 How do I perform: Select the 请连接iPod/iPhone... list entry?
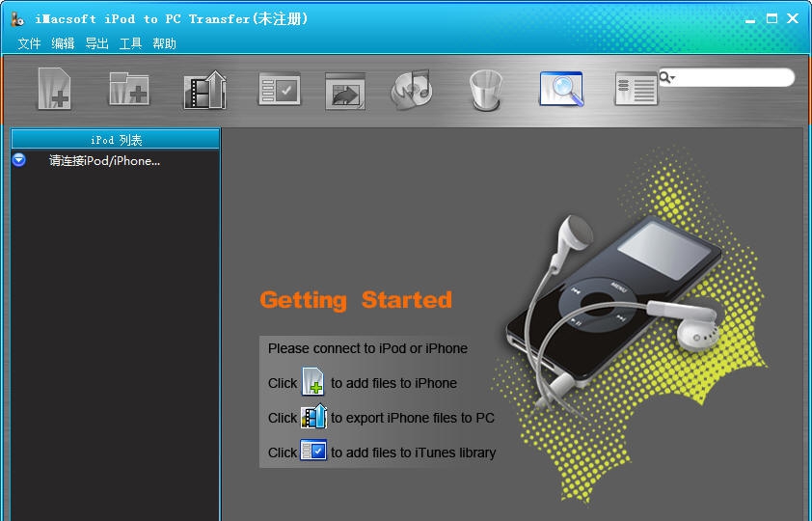tap(104, 160)
